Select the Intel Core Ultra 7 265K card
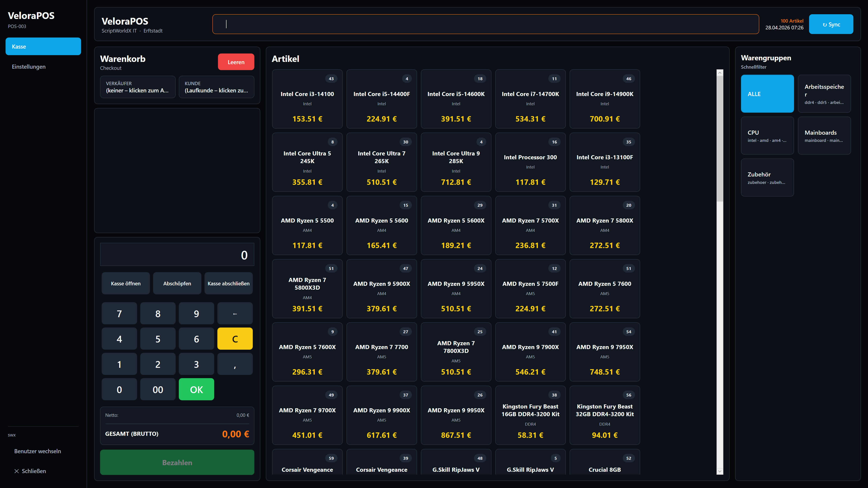The height and width of the screenshot is (488, 868). (382, 162)
